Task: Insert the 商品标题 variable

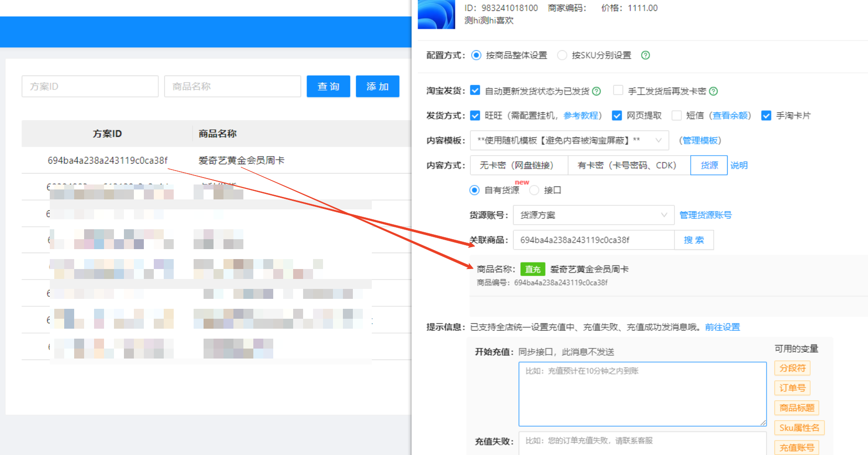Action: point(797,408)
